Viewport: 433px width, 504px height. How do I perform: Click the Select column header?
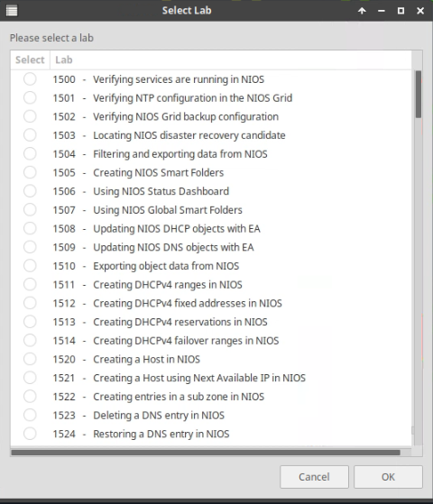click(30, 60)
